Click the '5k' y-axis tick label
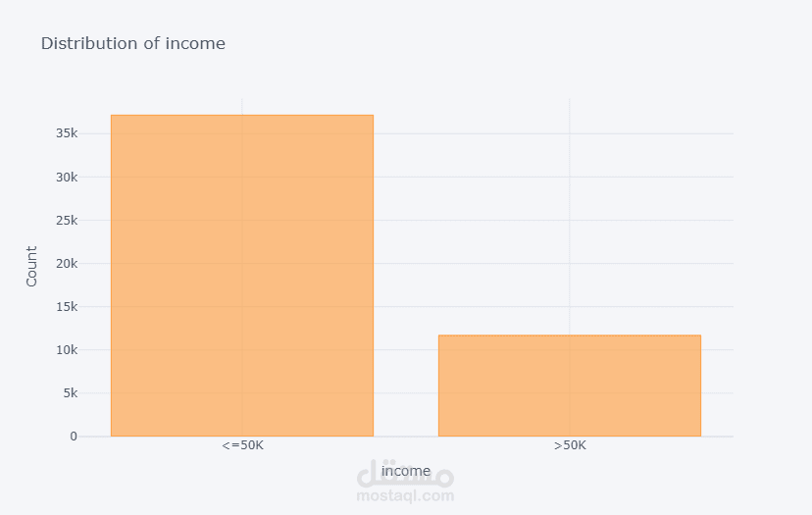The image size is (812, 515). coord(68,393)
